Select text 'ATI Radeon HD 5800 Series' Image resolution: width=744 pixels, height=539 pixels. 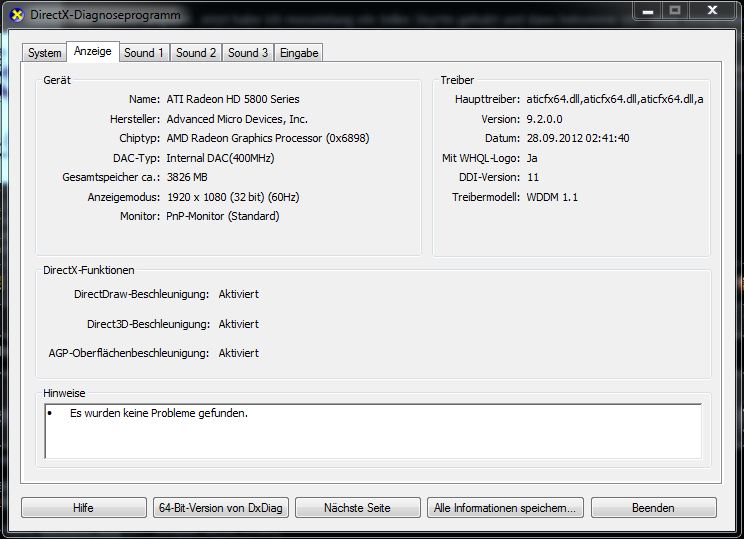(233, 99)
